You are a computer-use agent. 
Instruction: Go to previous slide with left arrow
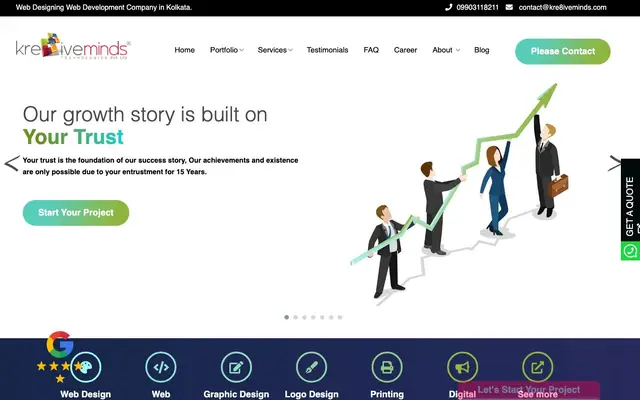[12, 163]
